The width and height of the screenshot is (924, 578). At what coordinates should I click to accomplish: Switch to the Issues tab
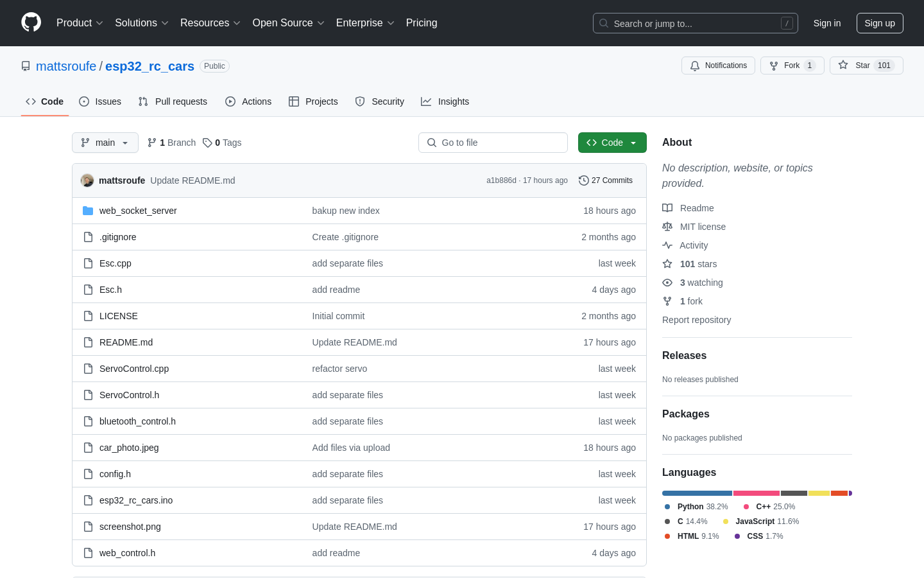point(100,101)
